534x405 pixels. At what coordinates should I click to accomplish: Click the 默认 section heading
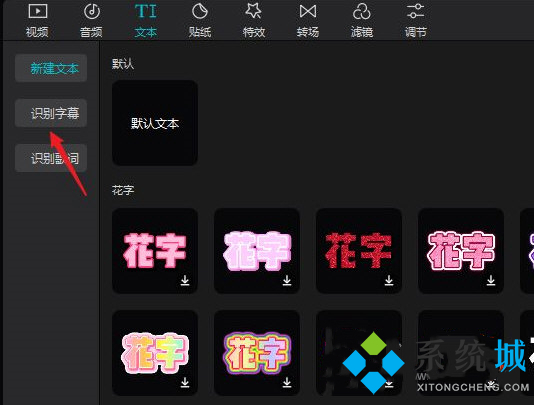click(123, 63)
